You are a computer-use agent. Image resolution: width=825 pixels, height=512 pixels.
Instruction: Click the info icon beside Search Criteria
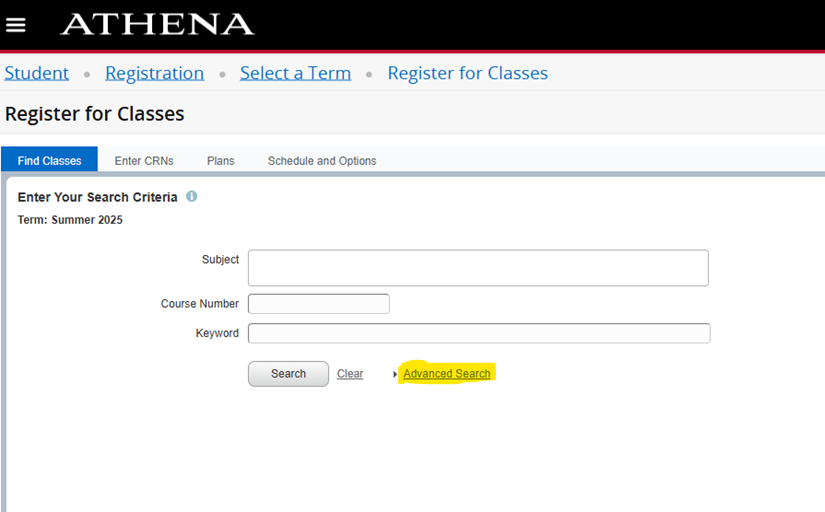[192, 197]
